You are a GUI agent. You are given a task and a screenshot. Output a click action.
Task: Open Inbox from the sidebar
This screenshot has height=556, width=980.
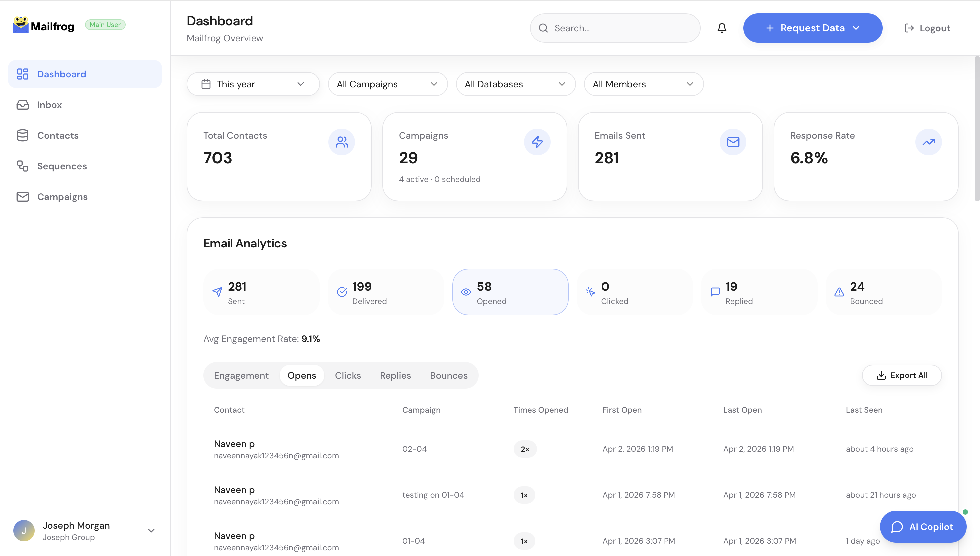[x=49, y=105]
